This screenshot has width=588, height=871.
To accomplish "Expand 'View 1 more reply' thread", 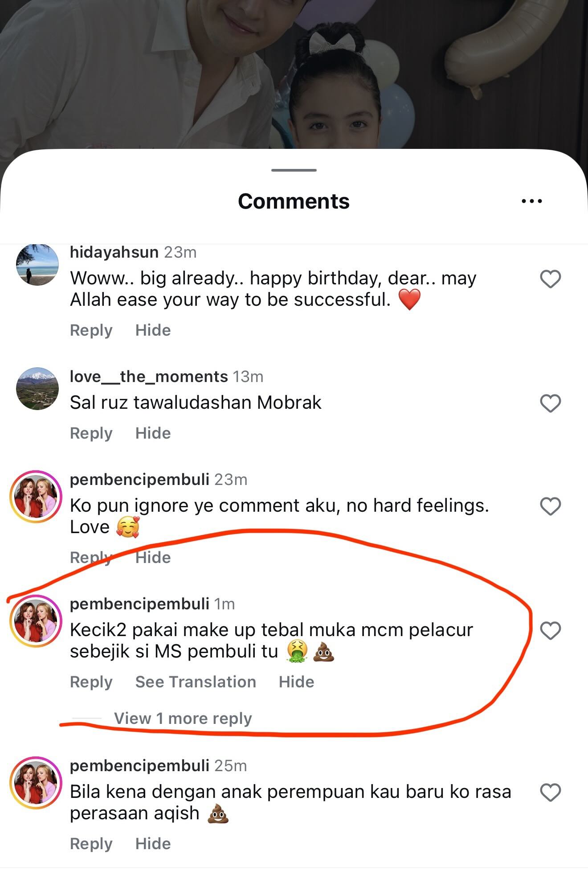I will [183, 719].
